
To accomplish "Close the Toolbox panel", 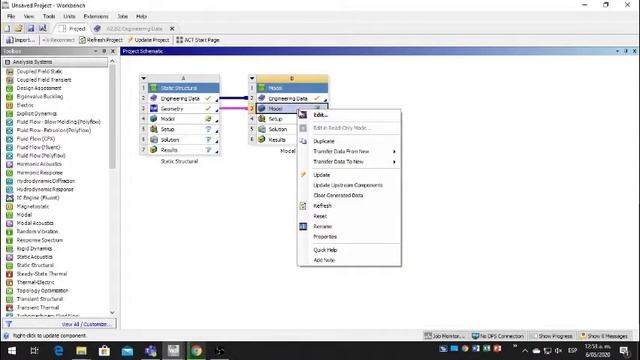I will [x=113, y=51].
